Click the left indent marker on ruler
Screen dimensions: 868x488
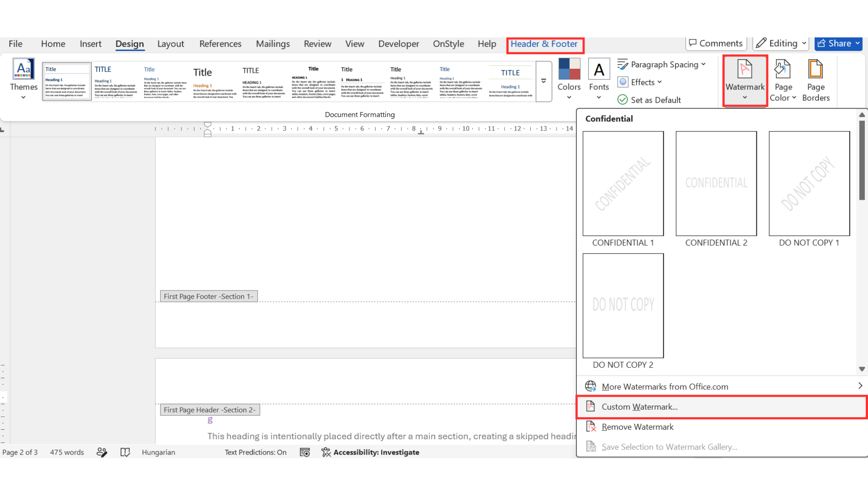[208, 134]
